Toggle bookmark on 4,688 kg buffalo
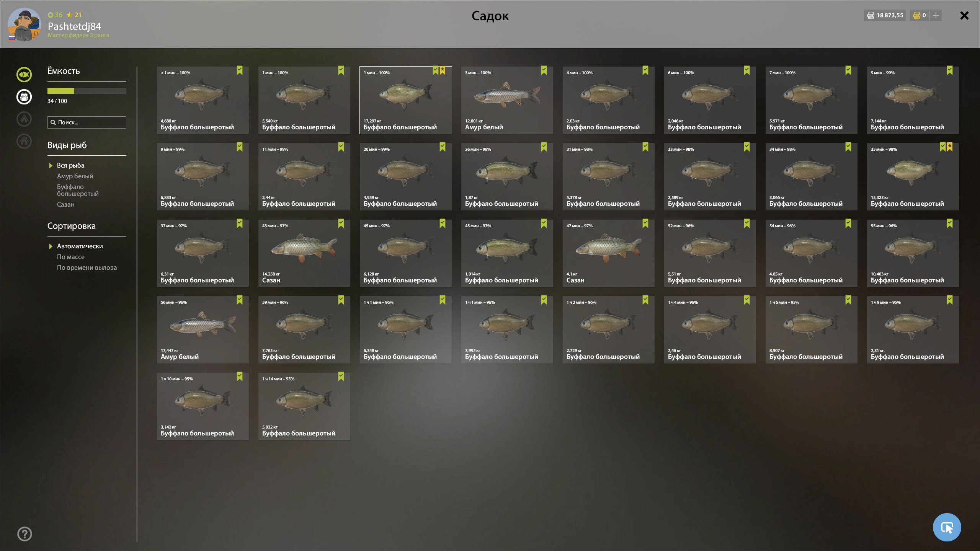This screenshot has width=980, height=551. [x=240, y=70]
